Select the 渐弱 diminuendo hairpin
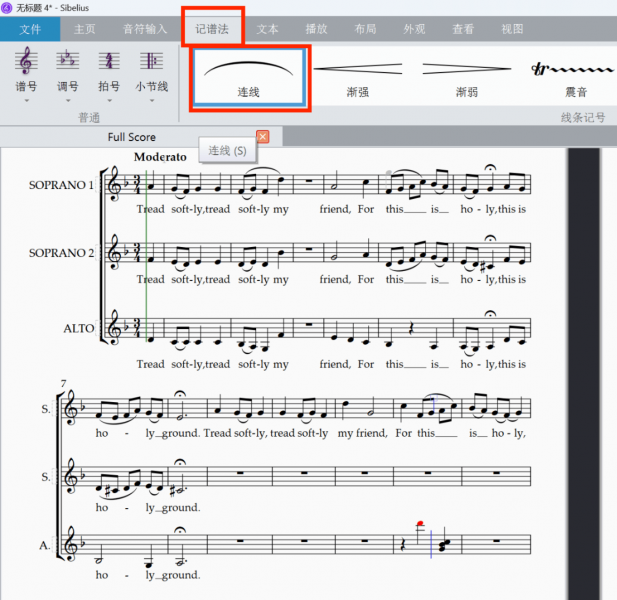The width and height of the screenshot is (617, 600). (467, 78)
